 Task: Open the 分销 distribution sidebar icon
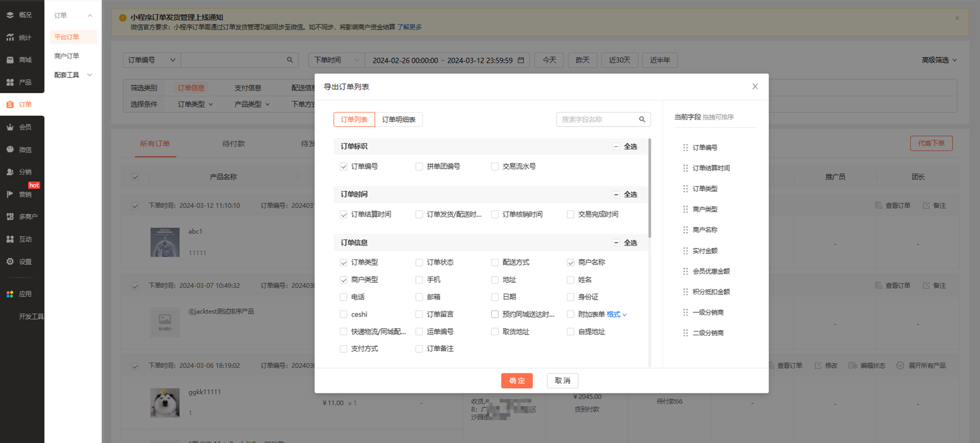(10, 172)
